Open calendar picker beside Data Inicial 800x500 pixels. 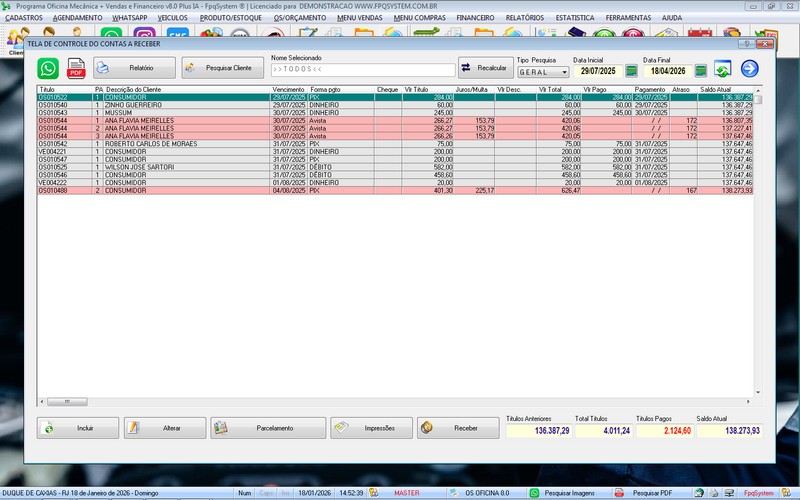click(x=631, y=71)
